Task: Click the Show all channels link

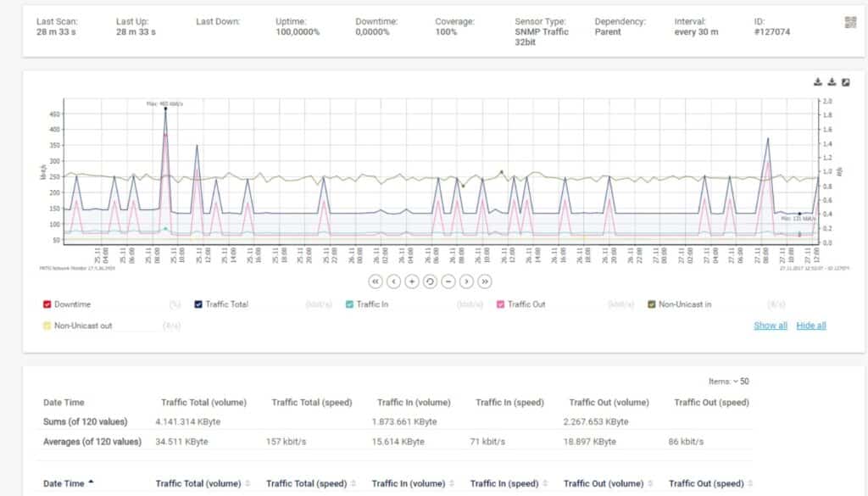Action: [x=770, y=326]
